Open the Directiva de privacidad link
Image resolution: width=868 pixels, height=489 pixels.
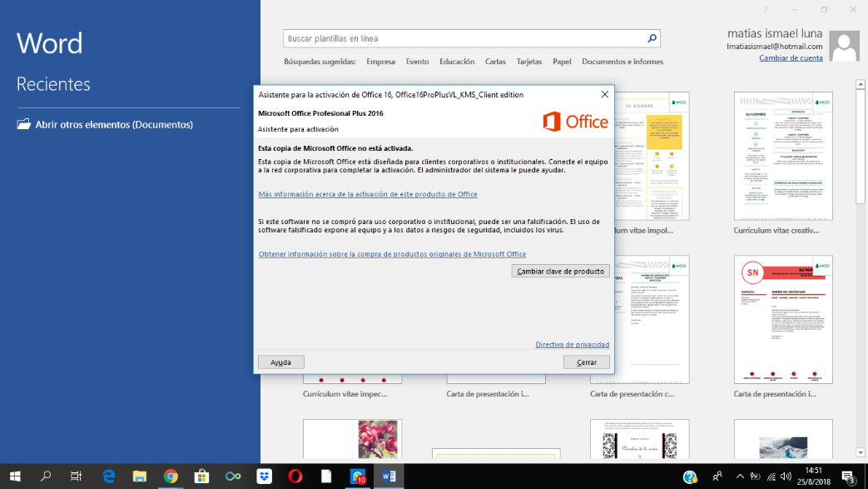[x=573, y=344]
